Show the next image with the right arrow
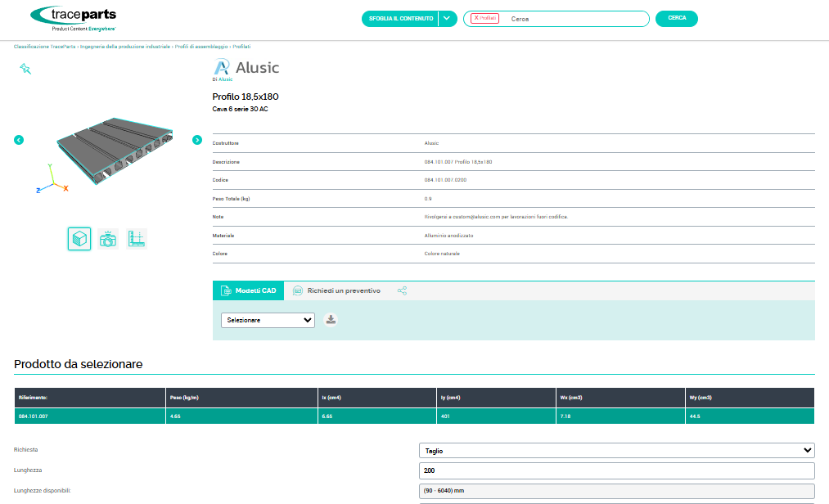This screenshot has width=829, height=504. 197,140
